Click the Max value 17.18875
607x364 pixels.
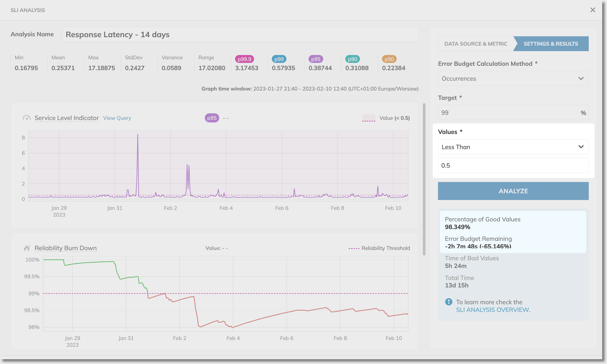pyautogui.click(x=102, y=68)
